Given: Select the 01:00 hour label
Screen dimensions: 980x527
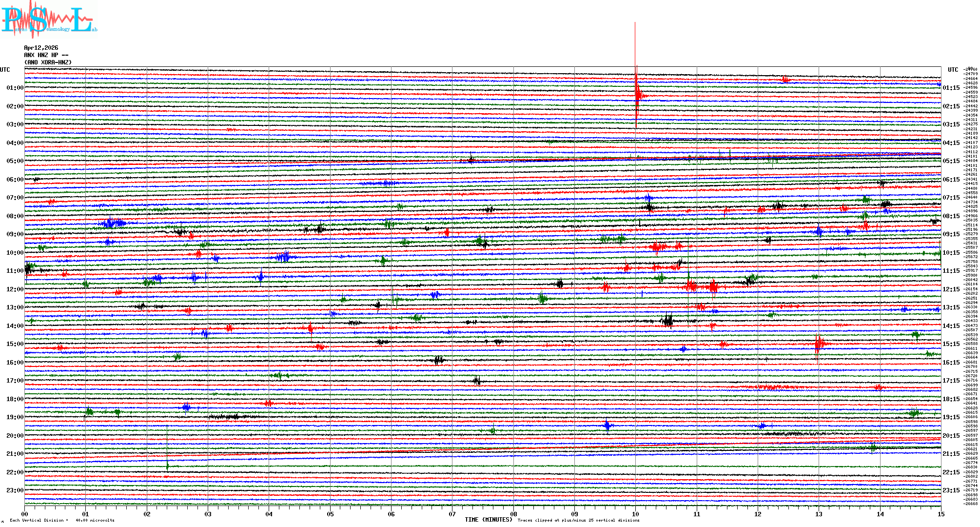Looking at the screenshot, I should 15,88.
